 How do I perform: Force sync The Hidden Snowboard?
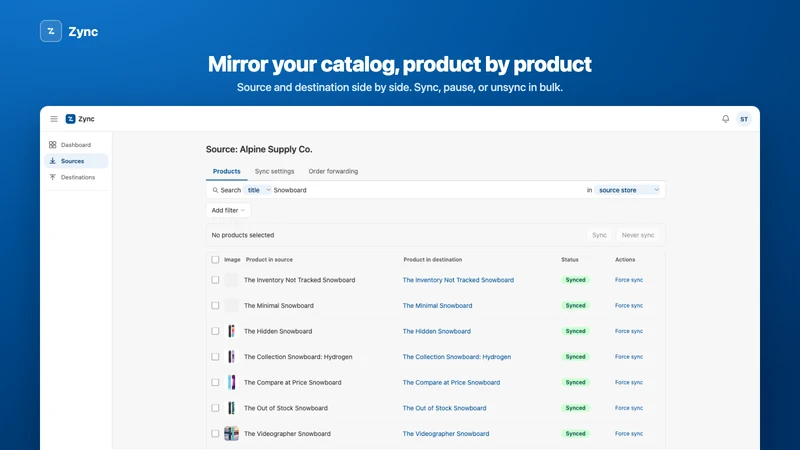click(629, 331)
